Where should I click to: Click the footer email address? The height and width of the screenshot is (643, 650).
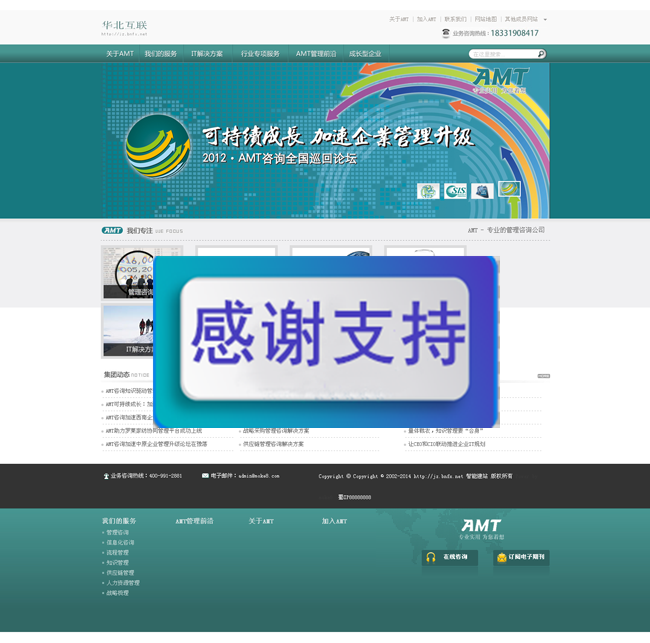pos(259,476)
